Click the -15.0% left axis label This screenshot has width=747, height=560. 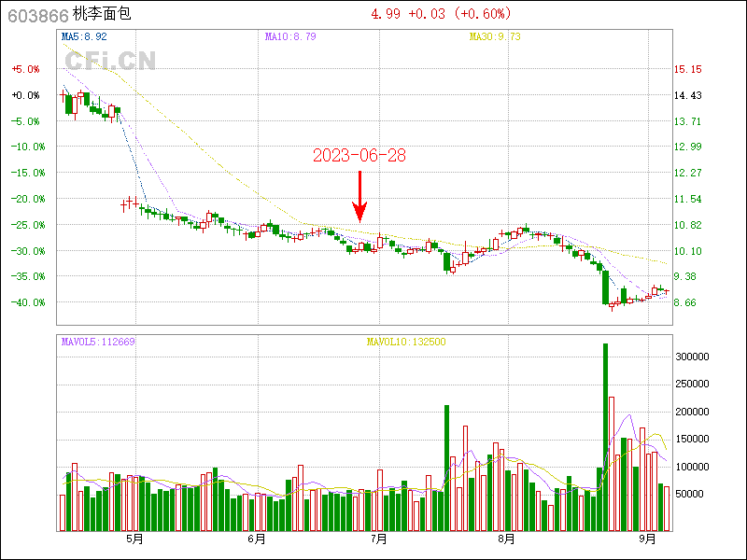coord(28,173)
